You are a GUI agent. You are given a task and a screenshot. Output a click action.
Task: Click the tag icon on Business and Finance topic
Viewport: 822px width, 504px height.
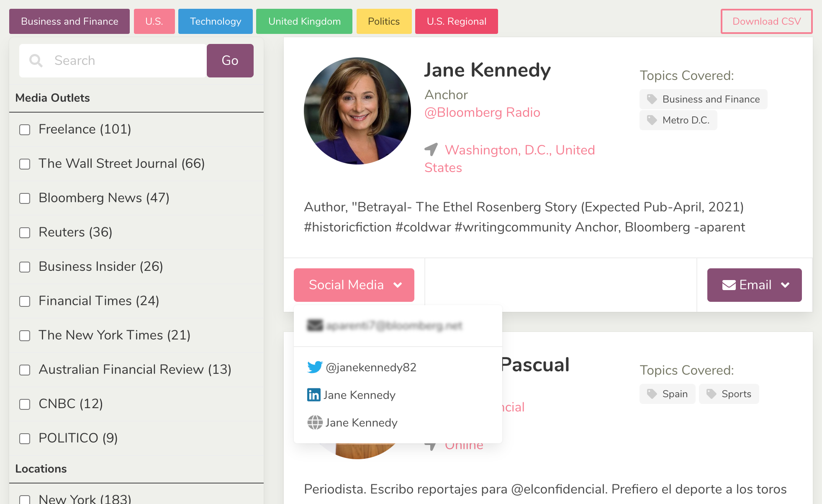coord(652,99)
